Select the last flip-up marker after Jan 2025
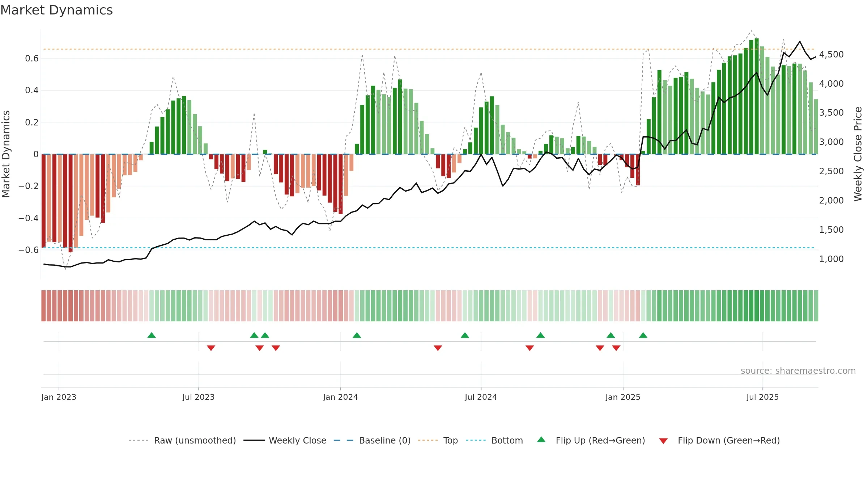Image resolution: width=868 pixels, height=488 pixels. click(x=643, y=335)
